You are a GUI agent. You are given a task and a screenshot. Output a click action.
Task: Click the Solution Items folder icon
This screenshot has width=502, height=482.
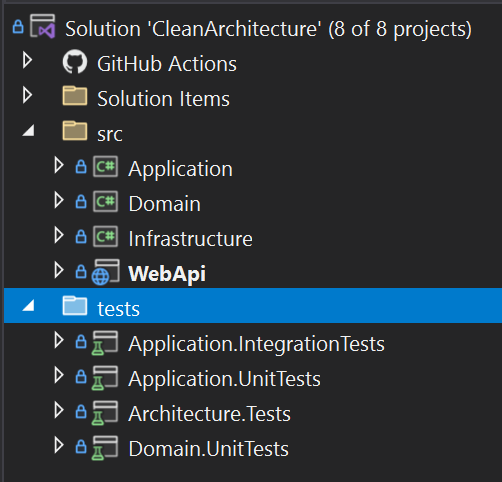coord(75,96)
